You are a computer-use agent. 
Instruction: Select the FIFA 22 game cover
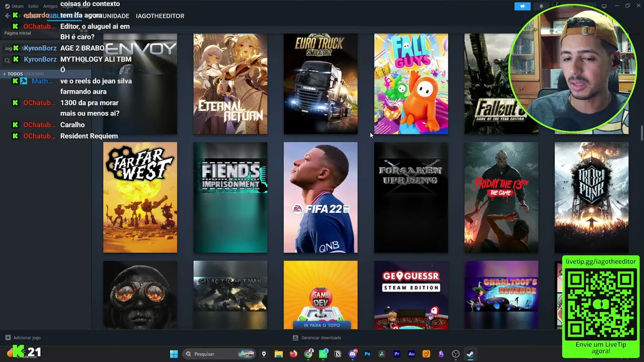[320, 198]
